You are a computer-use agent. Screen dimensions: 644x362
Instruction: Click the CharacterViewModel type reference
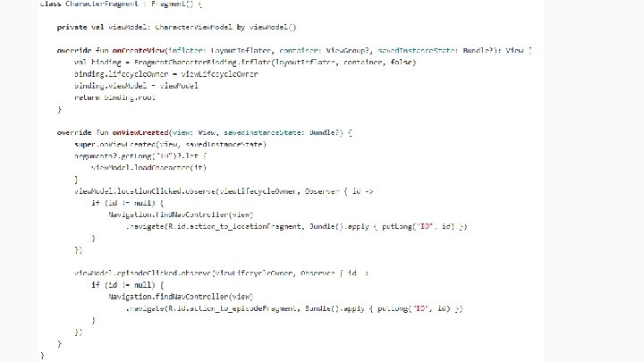pyautogui.click(x=194, y=27)
